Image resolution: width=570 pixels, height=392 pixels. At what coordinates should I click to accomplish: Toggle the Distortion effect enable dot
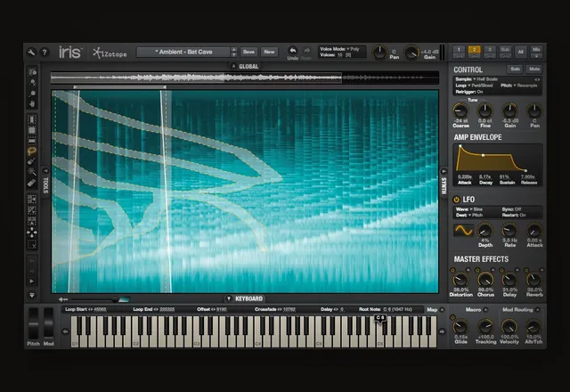click(452, 270)
